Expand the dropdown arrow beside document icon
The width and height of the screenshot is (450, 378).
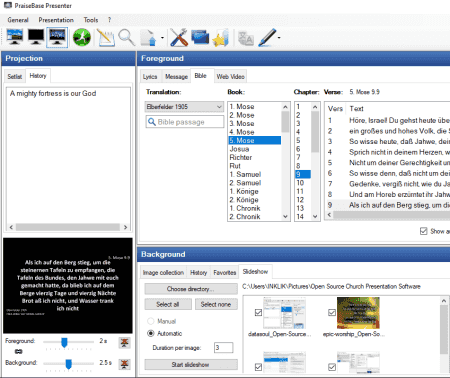[x=162, y=38]
